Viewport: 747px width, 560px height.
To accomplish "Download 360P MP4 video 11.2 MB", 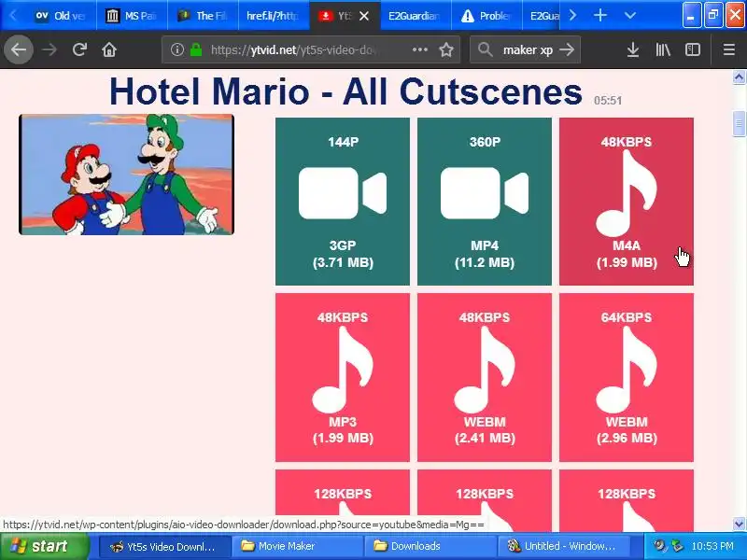I will 485,202.
